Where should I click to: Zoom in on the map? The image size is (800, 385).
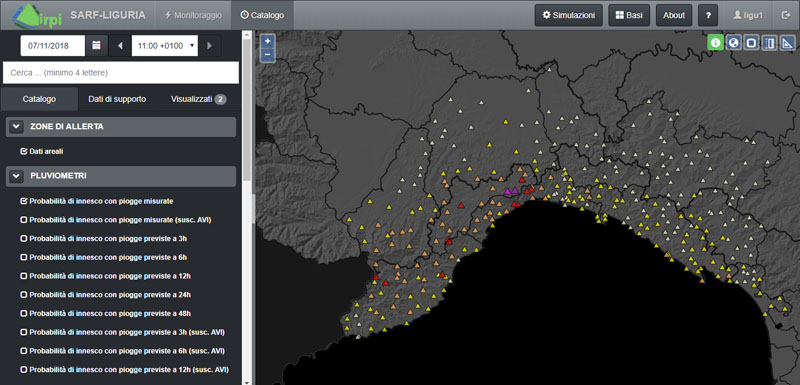268,41
